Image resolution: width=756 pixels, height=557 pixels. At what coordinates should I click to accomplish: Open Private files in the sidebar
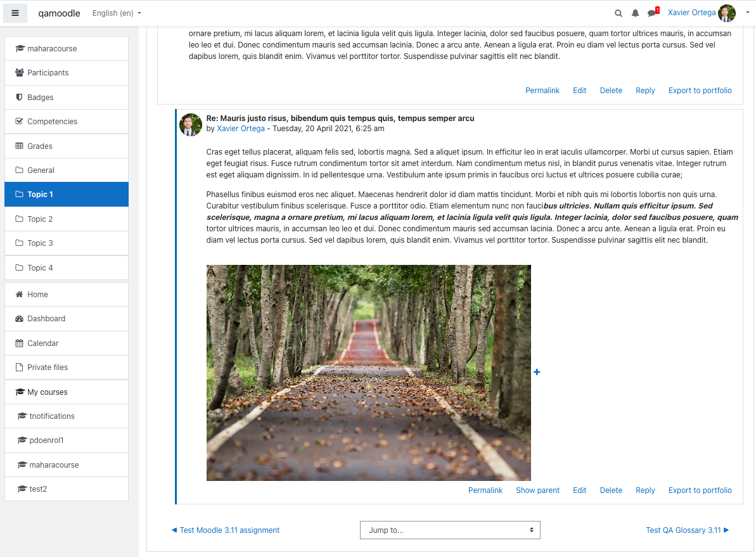(x=67, y=368)
